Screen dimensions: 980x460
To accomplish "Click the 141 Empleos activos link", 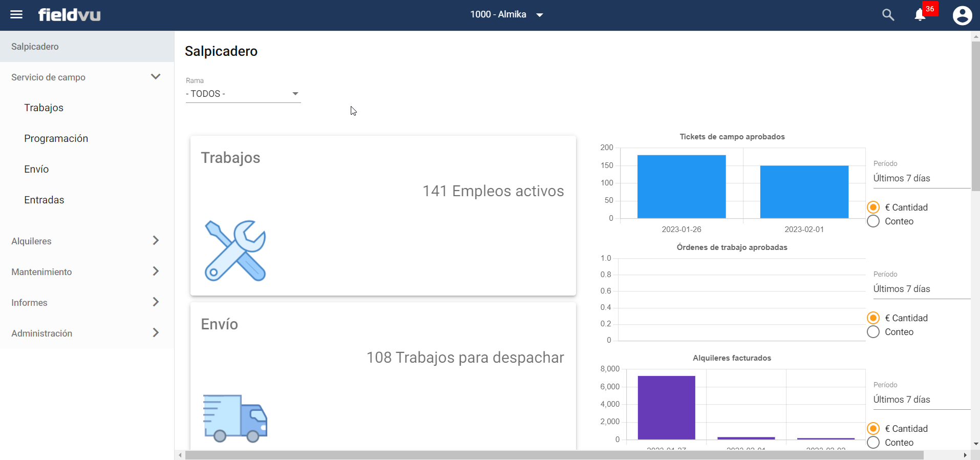I will [x=493, y=191].
